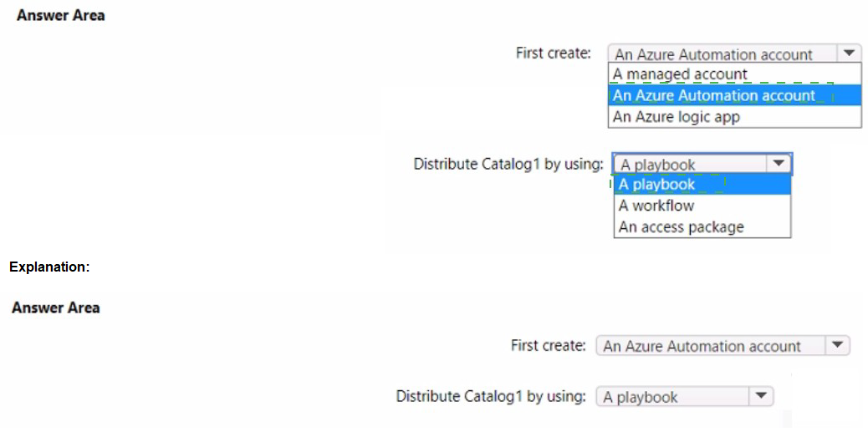868x432 pixels.
Task: Expand 'First create' arrow in Explanation section
Action: pyautogui.click(x=837, y=346)
